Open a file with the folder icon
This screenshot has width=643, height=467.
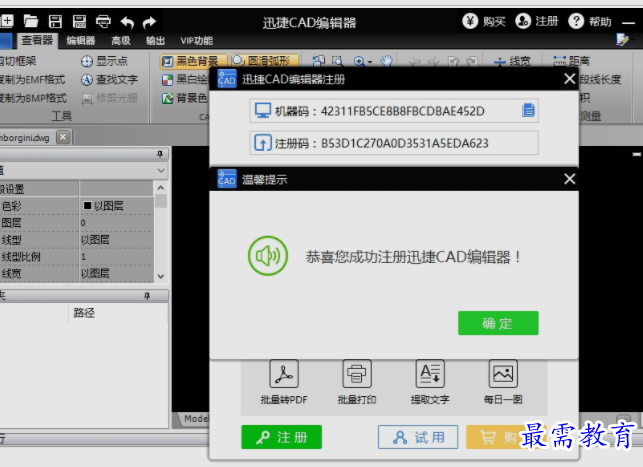pos(31,21)
